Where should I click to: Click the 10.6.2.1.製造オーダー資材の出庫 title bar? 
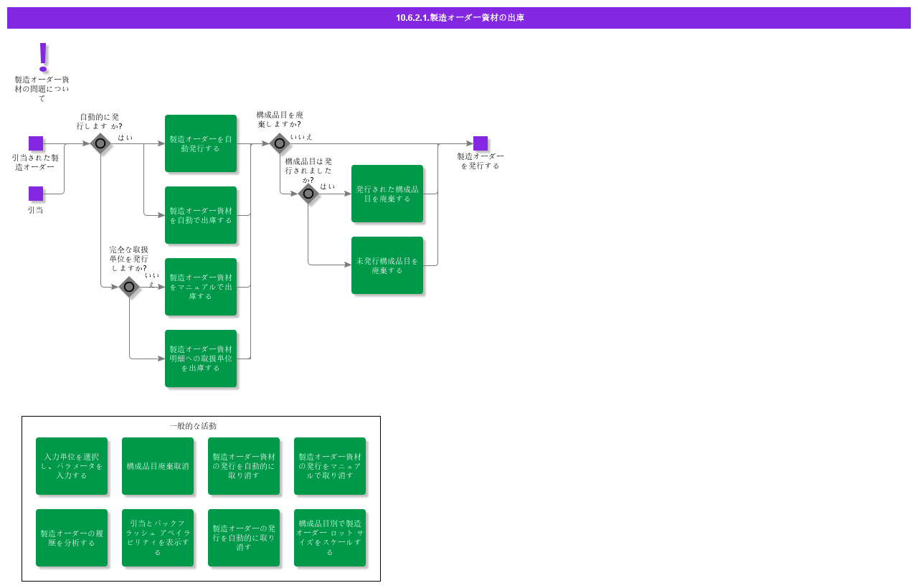pyautogui.click(x=459, y=18)
